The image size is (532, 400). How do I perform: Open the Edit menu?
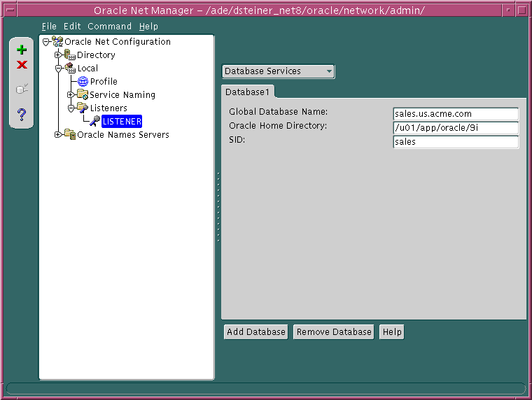click(x=72, y=27)
